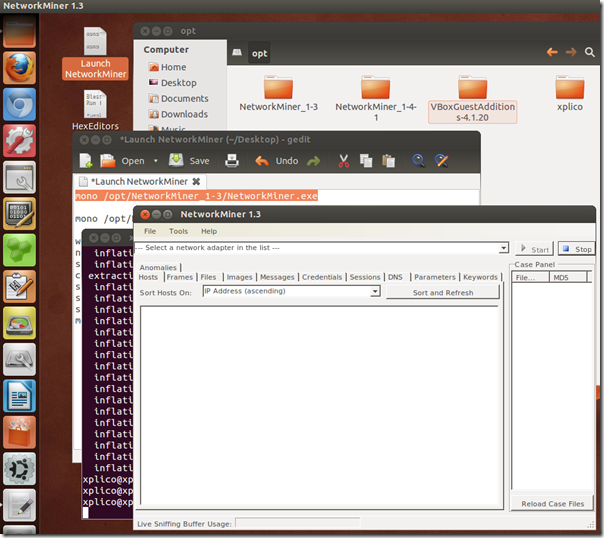The height and width of the screenshot is (538, 604).
Task: Open NetworkMiner File menu
Action: click(150, 231)
